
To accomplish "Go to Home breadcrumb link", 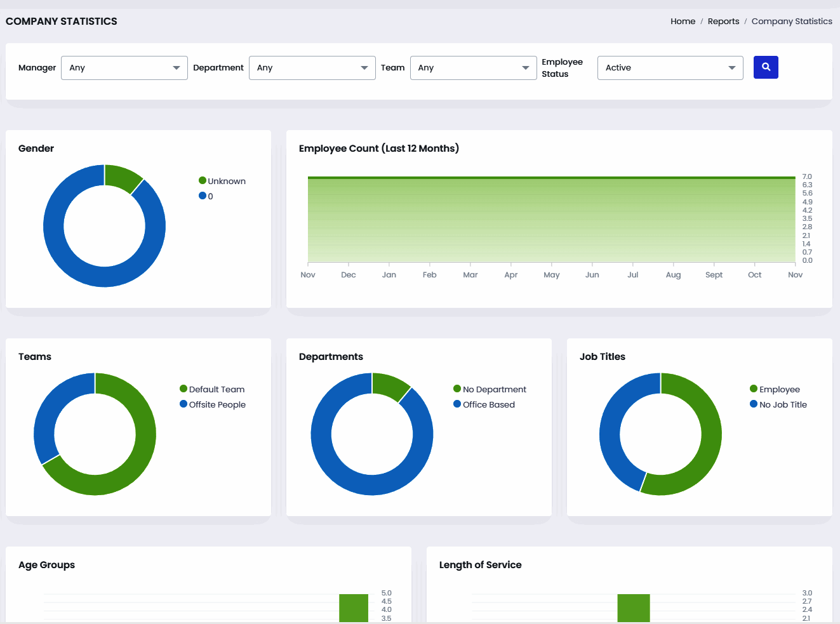I will click(x=683, y=22).
